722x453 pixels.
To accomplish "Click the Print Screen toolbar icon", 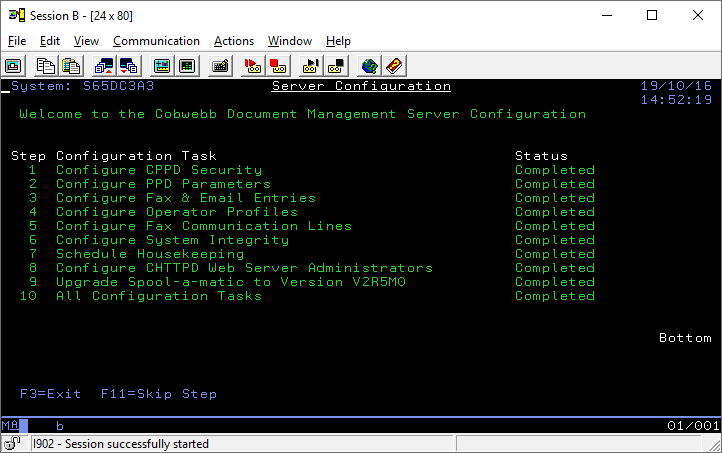I will 13,66.
